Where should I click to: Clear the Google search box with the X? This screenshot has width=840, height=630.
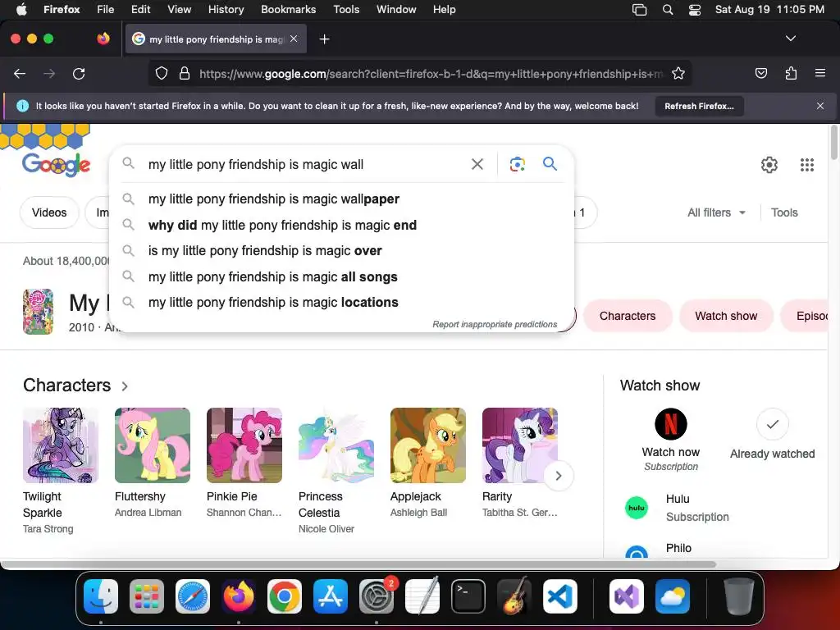477,164
